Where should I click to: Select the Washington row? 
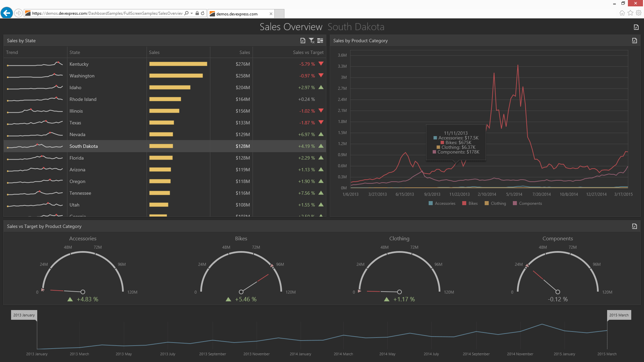click(165, 76)
